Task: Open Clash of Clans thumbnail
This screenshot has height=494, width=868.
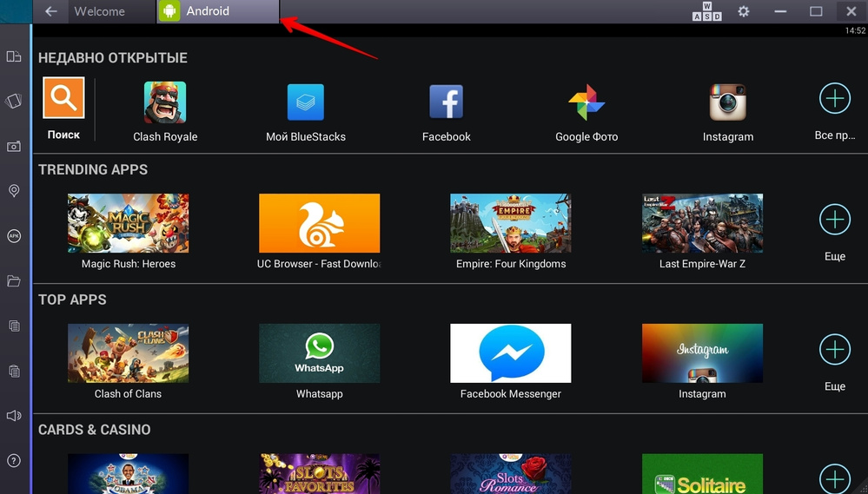Action: pos(128,353)
